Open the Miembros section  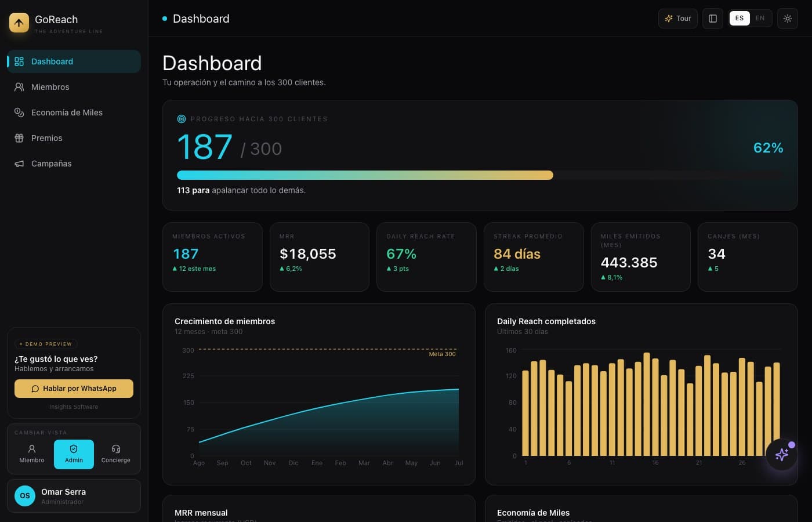(x=74, y=87)
